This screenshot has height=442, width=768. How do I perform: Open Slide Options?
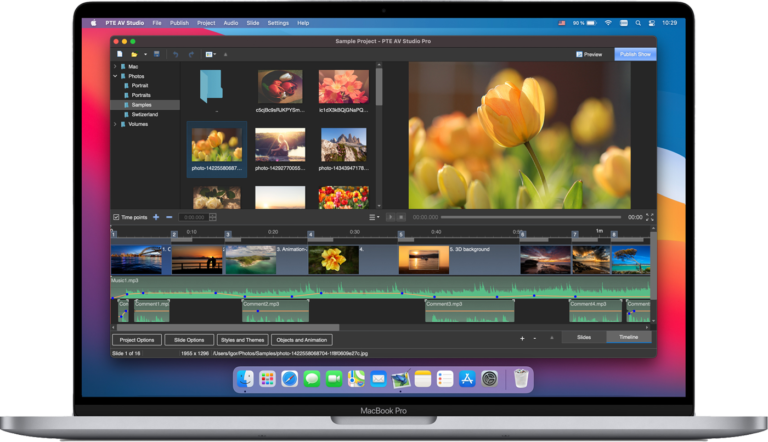189,340
